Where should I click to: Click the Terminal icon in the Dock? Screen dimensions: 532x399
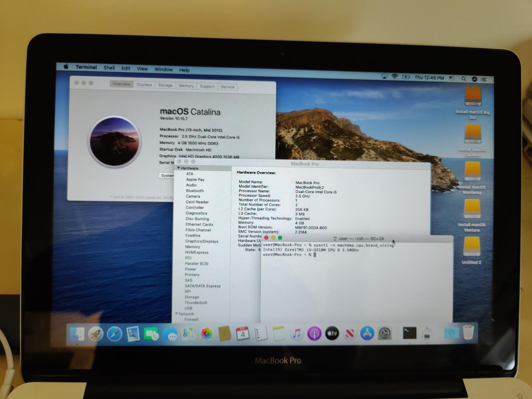(409, 333)
